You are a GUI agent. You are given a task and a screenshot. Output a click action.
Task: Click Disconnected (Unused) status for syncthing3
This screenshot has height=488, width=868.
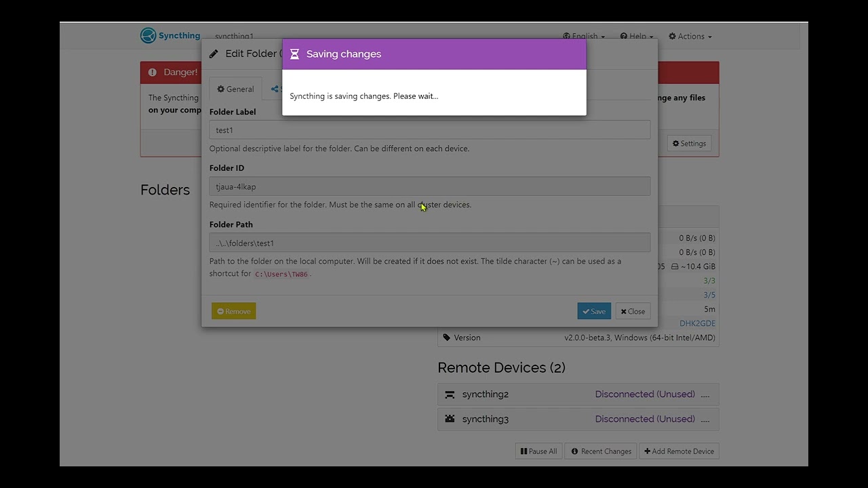pos(645,419)
